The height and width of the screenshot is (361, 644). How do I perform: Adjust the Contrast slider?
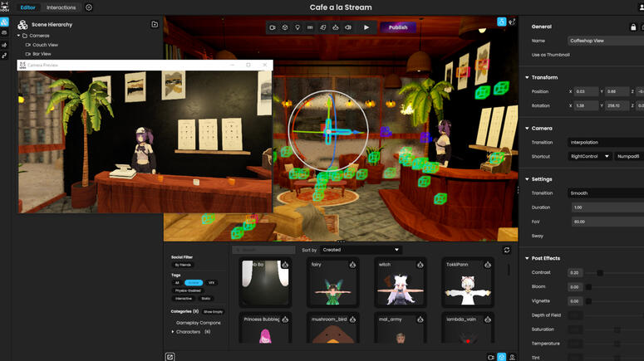[x=600, y=272]
